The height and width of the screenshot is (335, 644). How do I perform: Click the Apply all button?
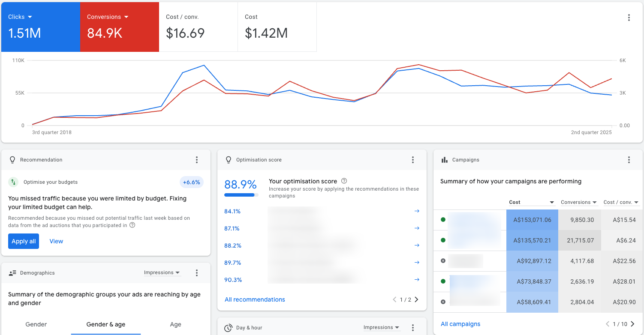(x=23, y=241)
